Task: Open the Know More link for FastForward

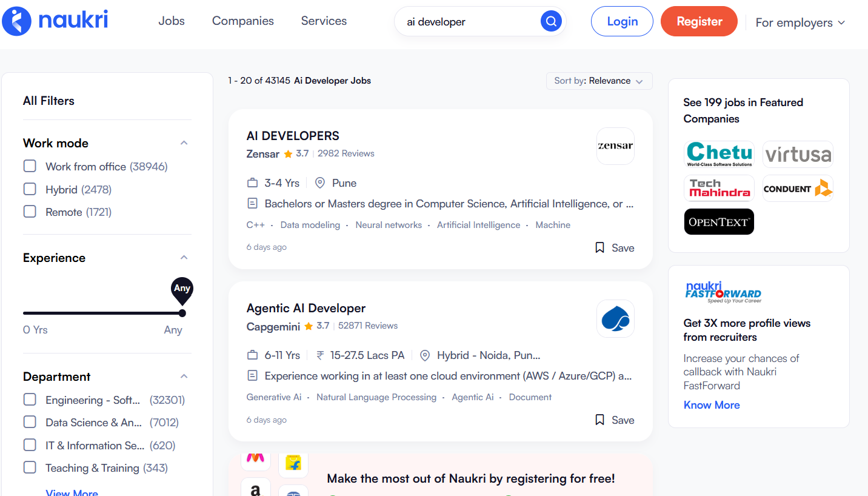Action: [x=712, y=404]
